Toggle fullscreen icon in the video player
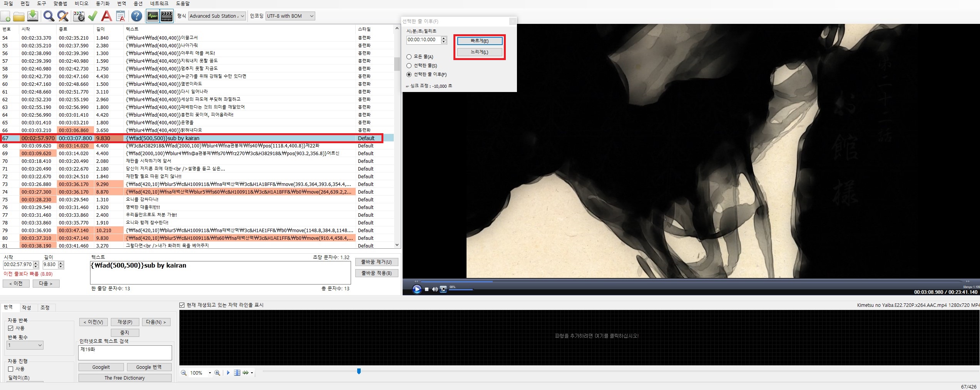 pos(443,289)
